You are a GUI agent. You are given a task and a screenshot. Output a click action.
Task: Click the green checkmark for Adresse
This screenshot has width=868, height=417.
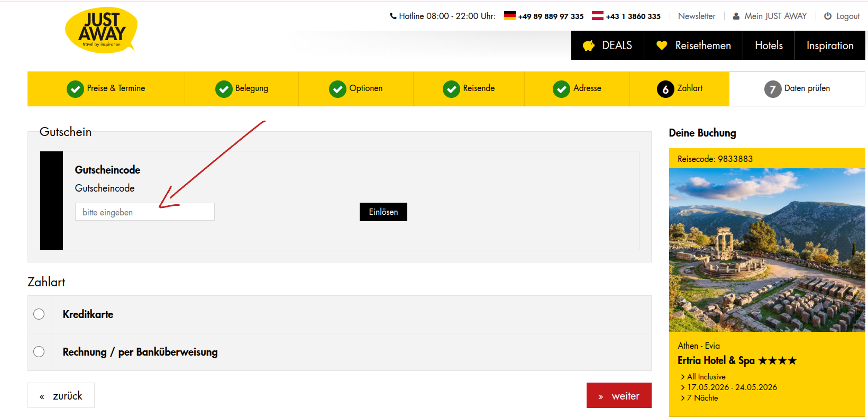(561, 89)
